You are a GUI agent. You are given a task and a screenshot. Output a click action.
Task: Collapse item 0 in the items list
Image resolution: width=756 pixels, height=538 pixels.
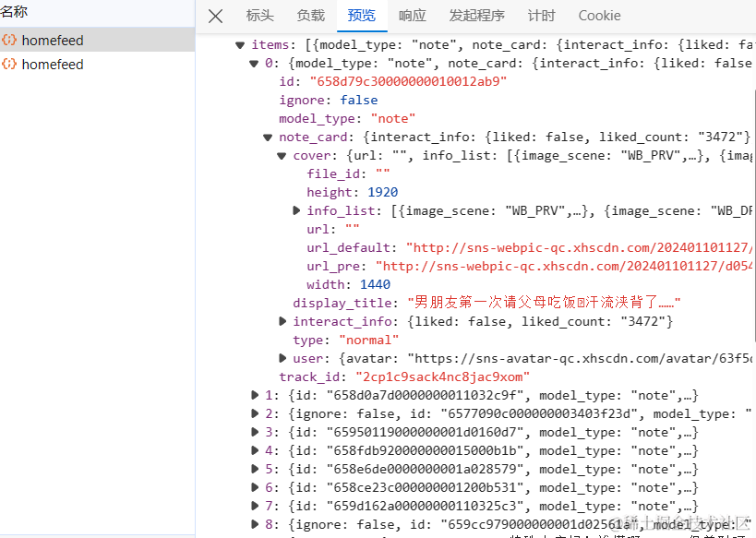pyautogui.click(x=254, y=64)
